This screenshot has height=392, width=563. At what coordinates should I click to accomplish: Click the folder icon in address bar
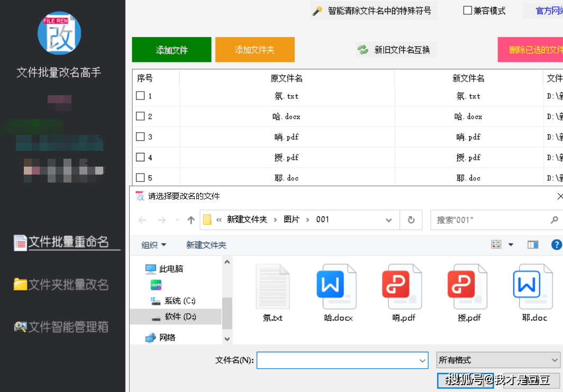(x=207, y=220)
